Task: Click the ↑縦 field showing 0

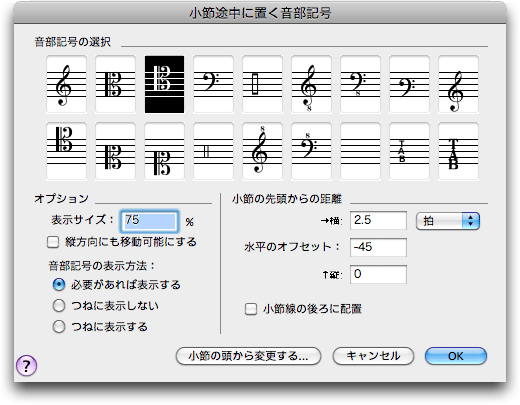Action: [378, 274]
